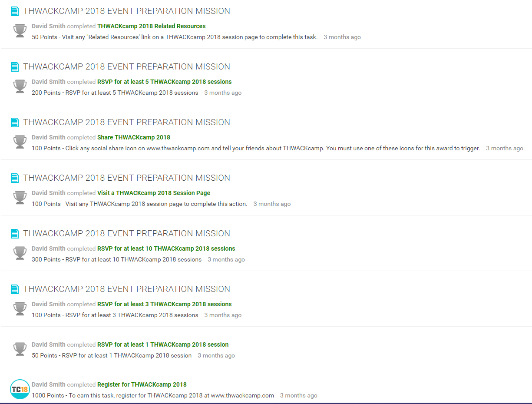Click David Smith in the Register for THWACKcamp 2018 entry
This screenshot has width=532, height=404.
click(49, 384)
